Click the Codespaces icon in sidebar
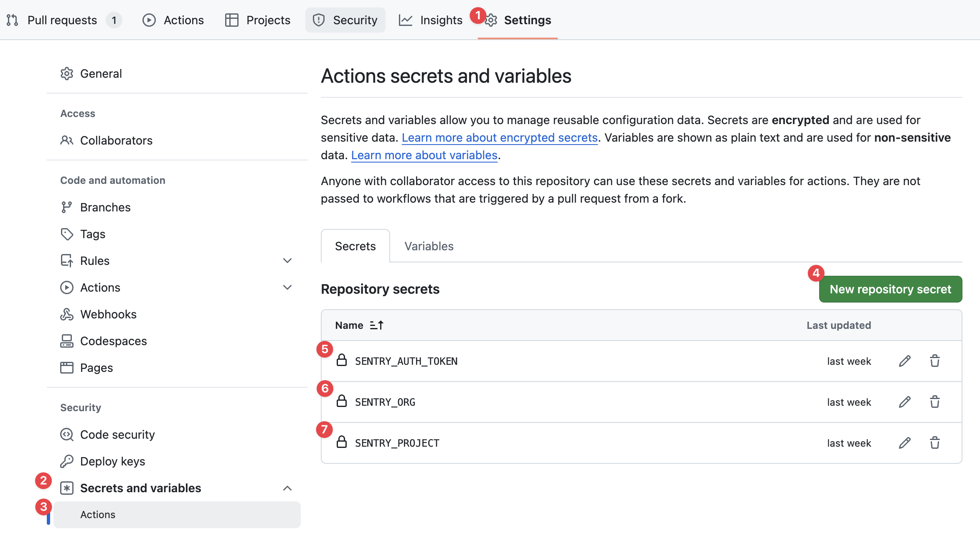980x534 pixels. click(x=67, y=341)
